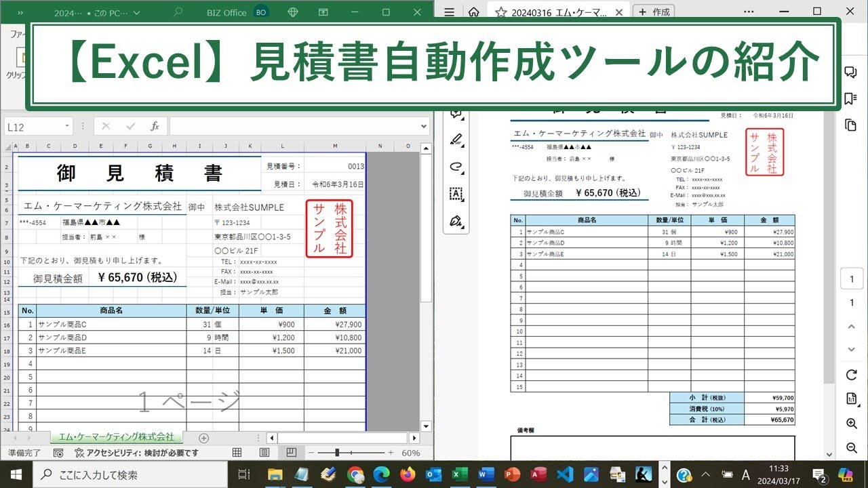Show hidden system tray icons
Viewport: 868px width, 488px height.
(705, 474)
